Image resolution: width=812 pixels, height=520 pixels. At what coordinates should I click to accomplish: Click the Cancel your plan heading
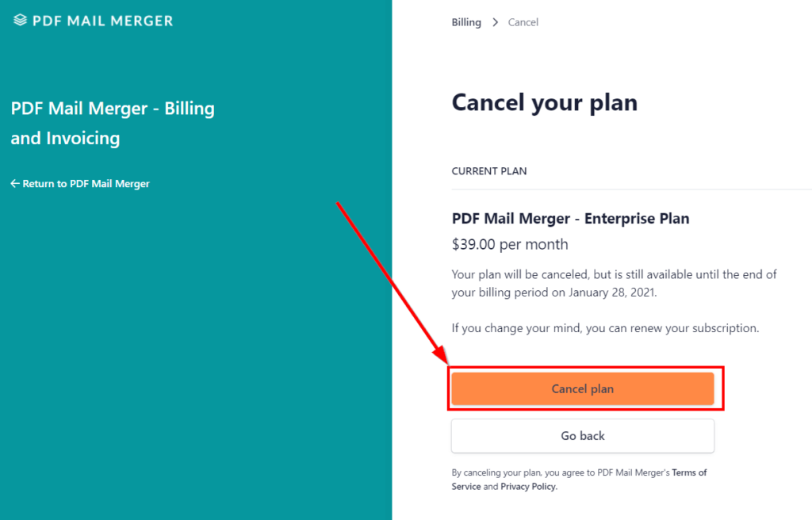544,102
